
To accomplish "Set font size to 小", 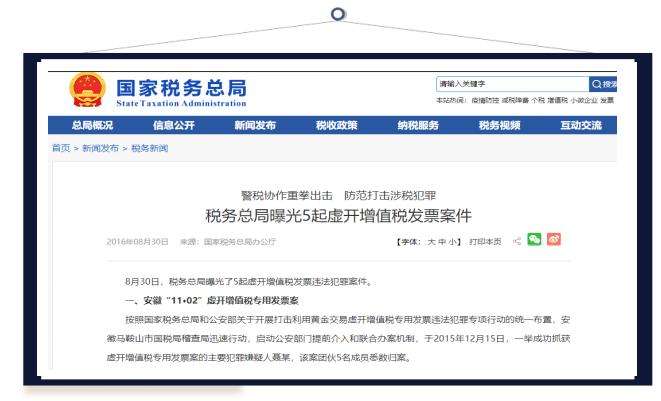I will point(453,241).
